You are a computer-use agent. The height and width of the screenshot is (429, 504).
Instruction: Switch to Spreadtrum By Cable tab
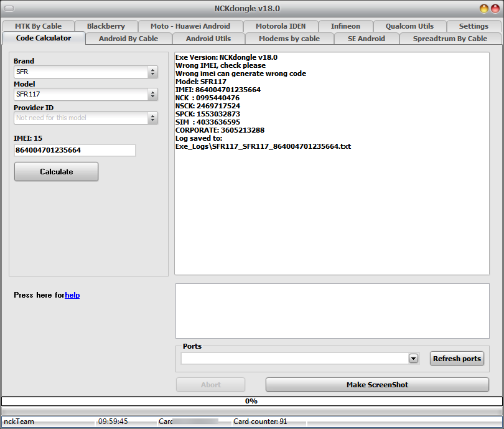(450, 39)
